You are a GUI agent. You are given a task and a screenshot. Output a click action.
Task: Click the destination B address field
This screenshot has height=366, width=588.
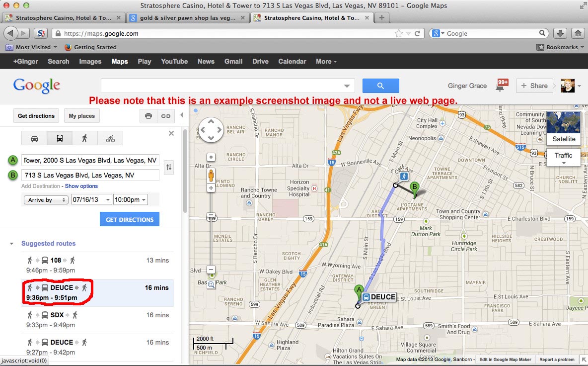tap(90, 175)
